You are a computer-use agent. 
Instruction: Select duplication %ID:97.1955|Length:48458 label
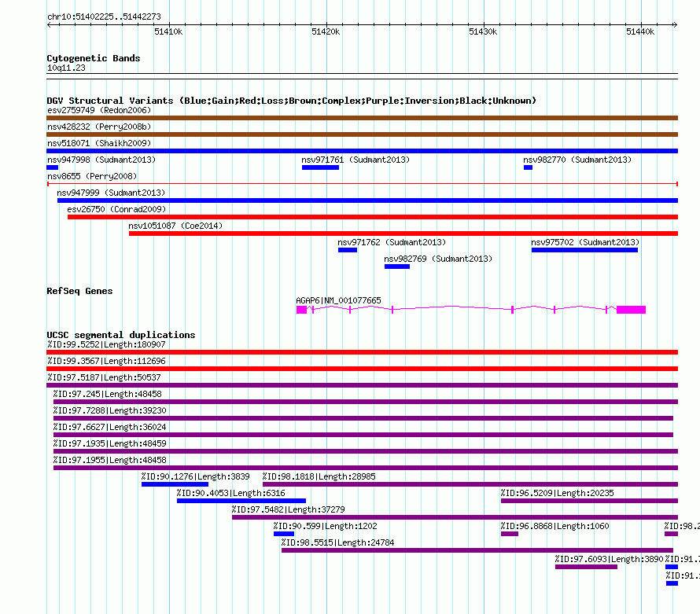[x=110, y=460]
